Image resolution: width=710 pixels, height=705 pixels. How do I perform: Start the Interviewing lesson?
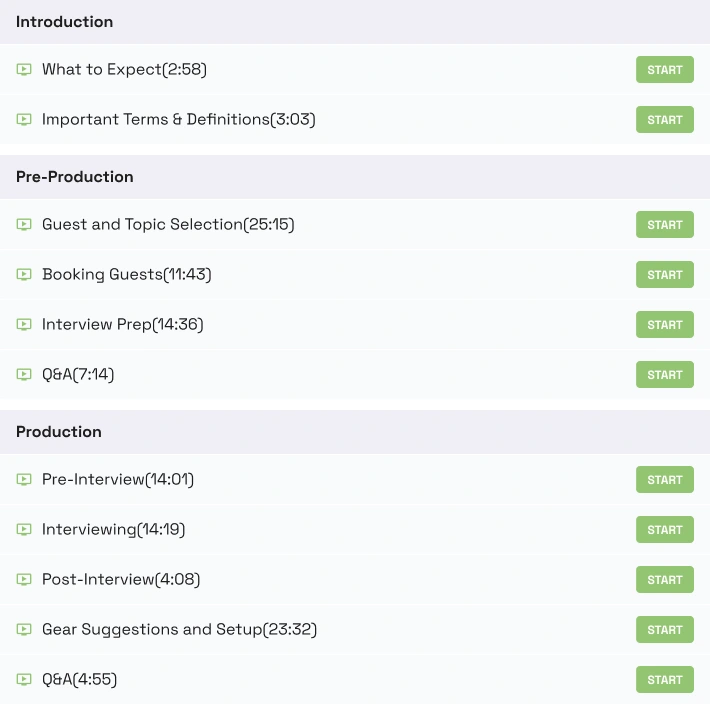[664, 530]
